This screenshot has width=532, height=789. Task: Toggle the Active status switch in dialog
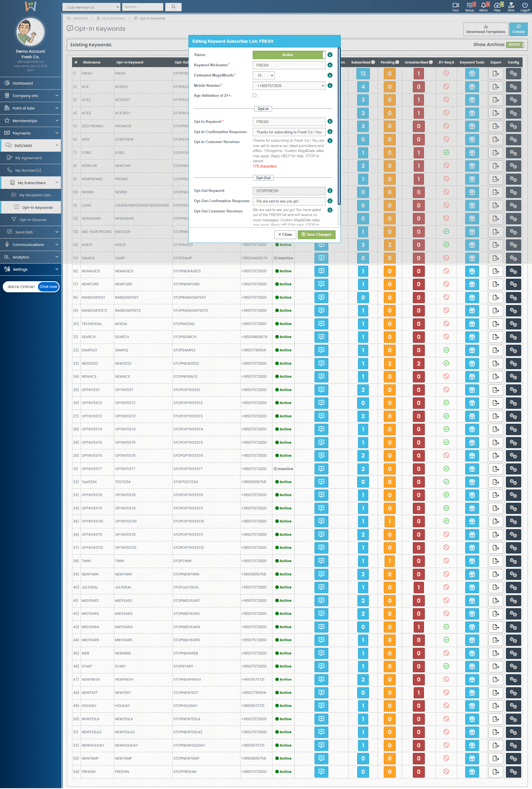[x=289, y=55]
